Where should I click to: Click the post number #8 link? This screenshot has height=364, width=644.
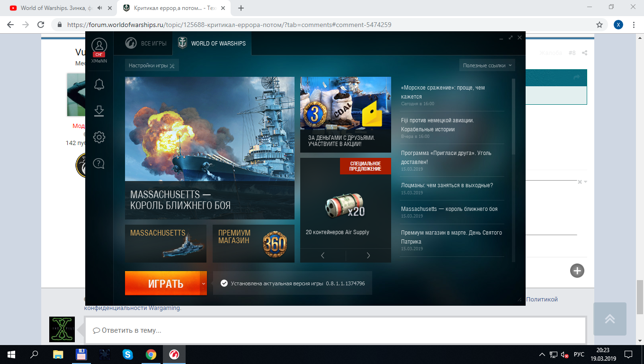tap(572, 53)
